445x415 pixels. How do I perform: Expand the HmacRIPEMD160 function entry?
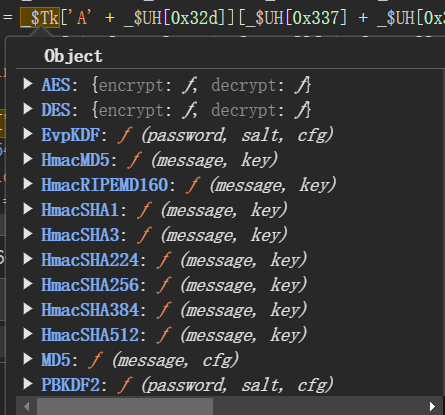pos(28,184)
